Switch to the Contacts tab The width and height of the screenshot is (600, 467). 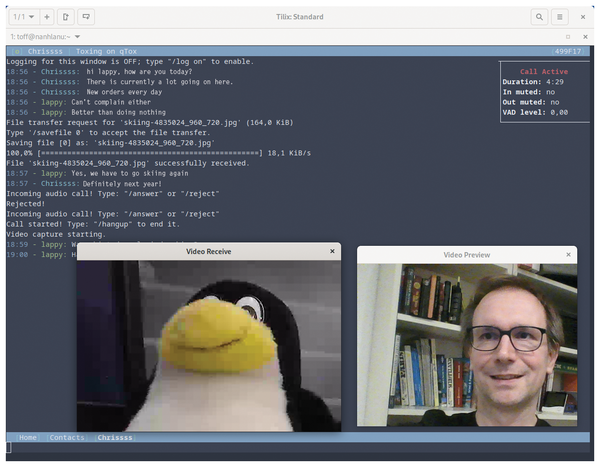pyautogui.click(x=67, y=438)
